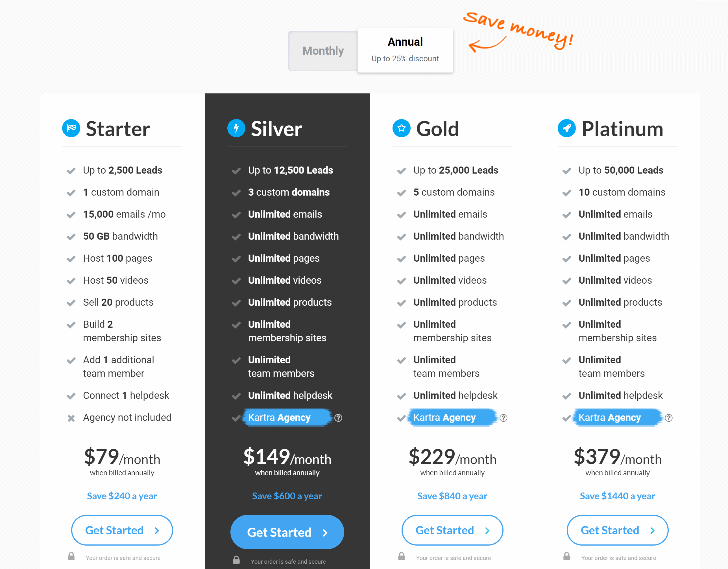Click the chevron arrow on Platinum Get Started
This screenshot has height=569, width=728.
click(x=653, y=530)
